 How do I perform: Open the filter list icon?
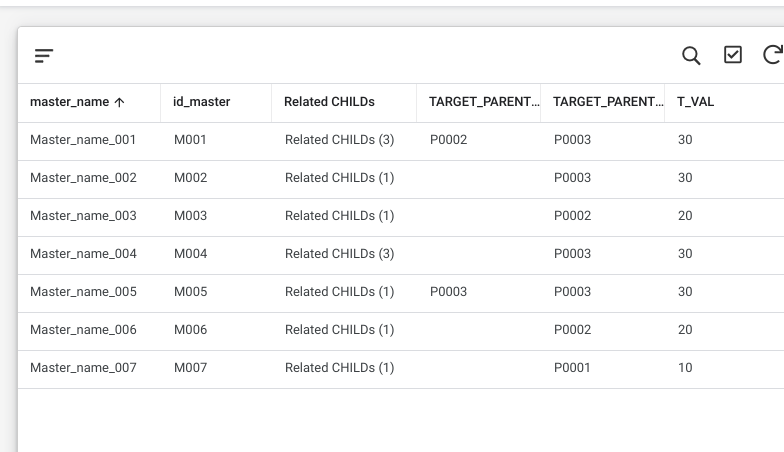pos(44,56)
